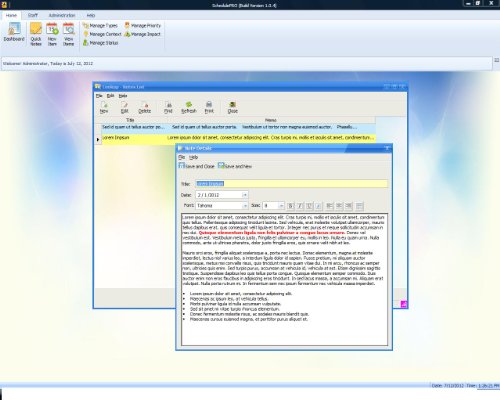Click the welcome message bar text
The image size is (500, 400).
[x=48, y=63]
